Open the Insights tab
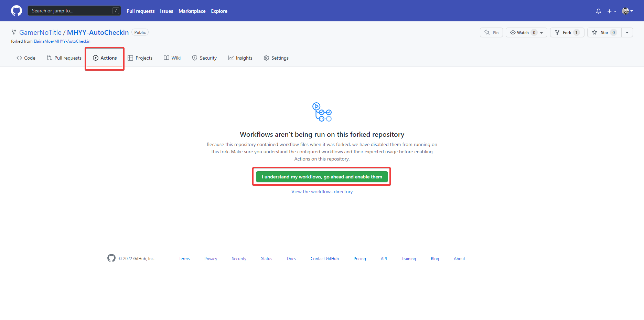 pyautogui.click(x=240, y=58)
